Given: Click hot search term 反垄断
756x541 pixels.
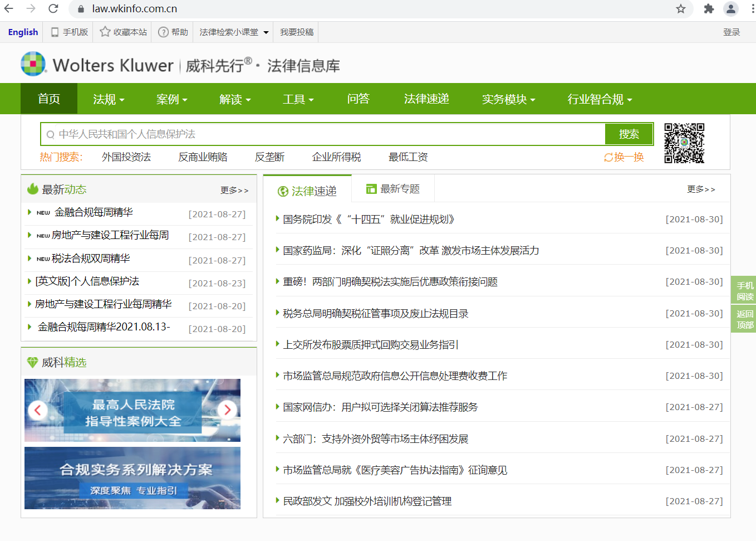Looking at the screenshot, I should 269,157.
